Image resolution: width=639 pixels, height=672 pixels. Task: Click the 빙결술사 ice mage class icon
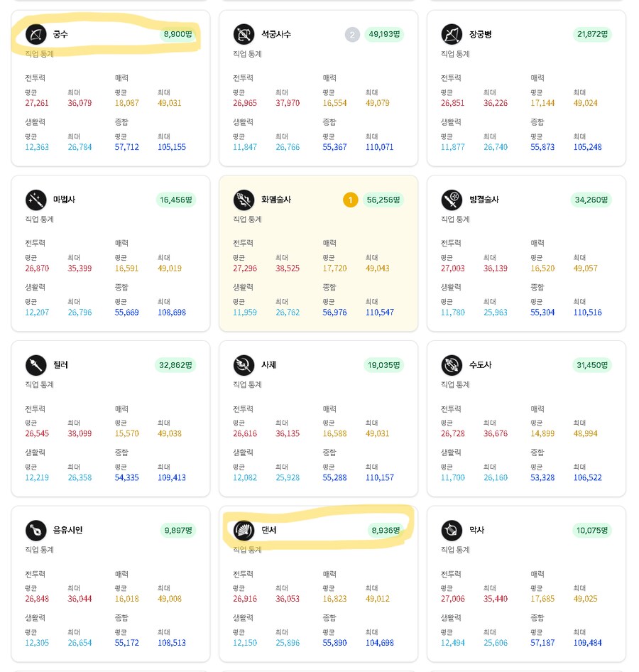coord(452,200)
